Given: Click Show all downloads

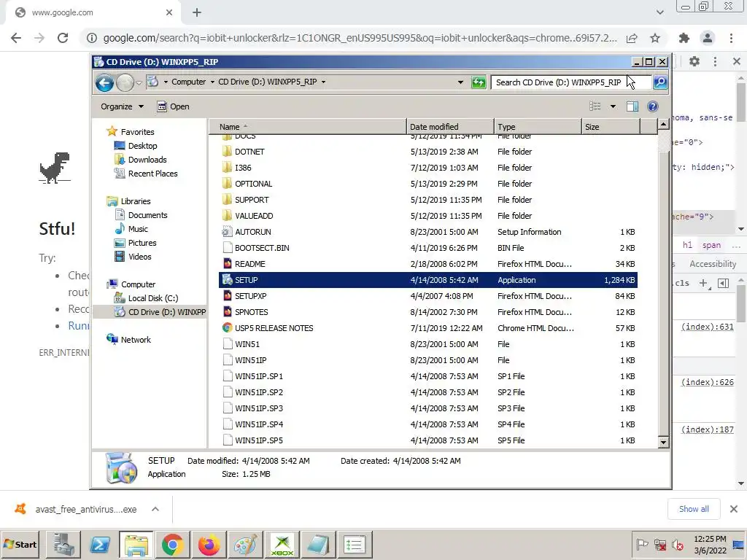Looking at the screenshot, I should (x=694, y=509).
